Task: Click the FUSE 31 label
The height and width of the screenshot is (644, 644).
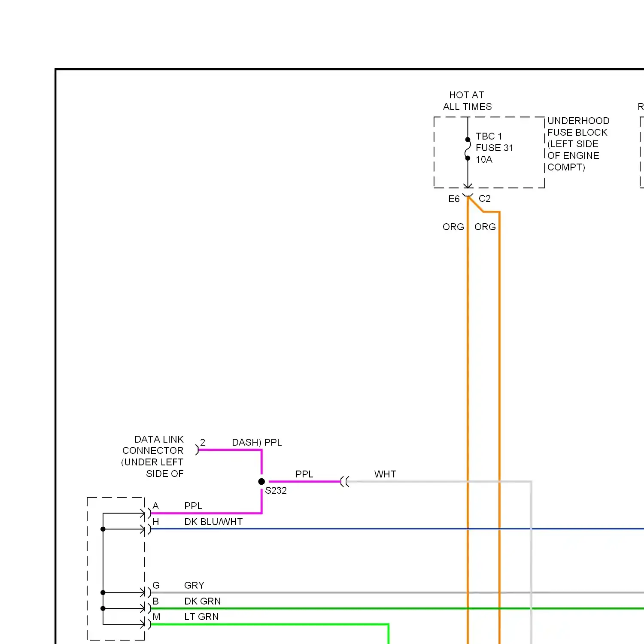Action: 494,148
